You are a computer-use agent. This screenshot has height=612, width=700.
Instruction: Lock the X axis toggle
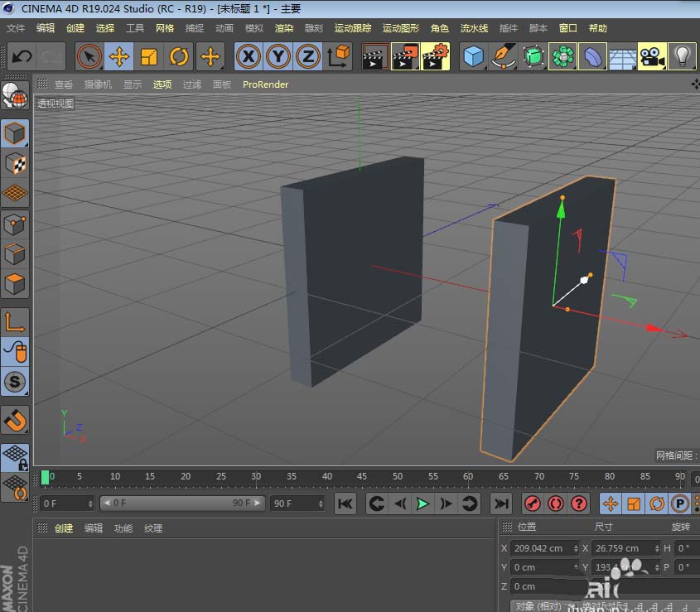(x=248, y=56)
